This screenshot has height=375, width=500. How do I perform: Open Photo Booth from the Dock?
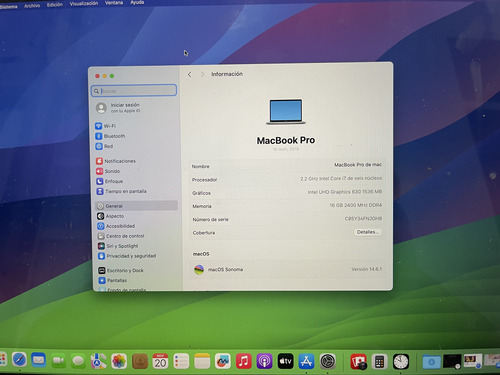(x=358, y=362)
